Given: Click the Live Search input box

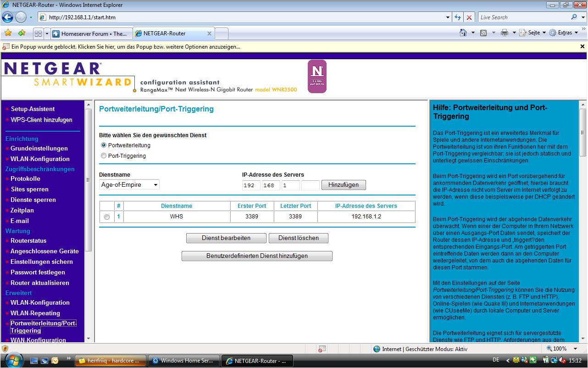Looking at the screenshot, I should pyautogui.click(x=523, y=17).
